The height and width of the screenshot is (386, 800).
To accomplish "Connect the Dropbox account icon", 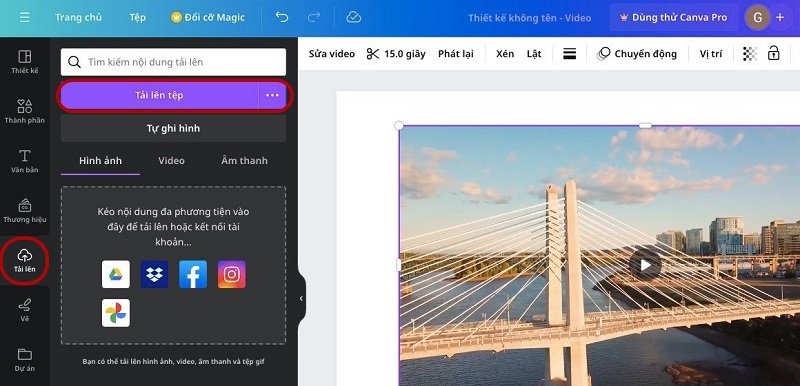I will (155, 274).
